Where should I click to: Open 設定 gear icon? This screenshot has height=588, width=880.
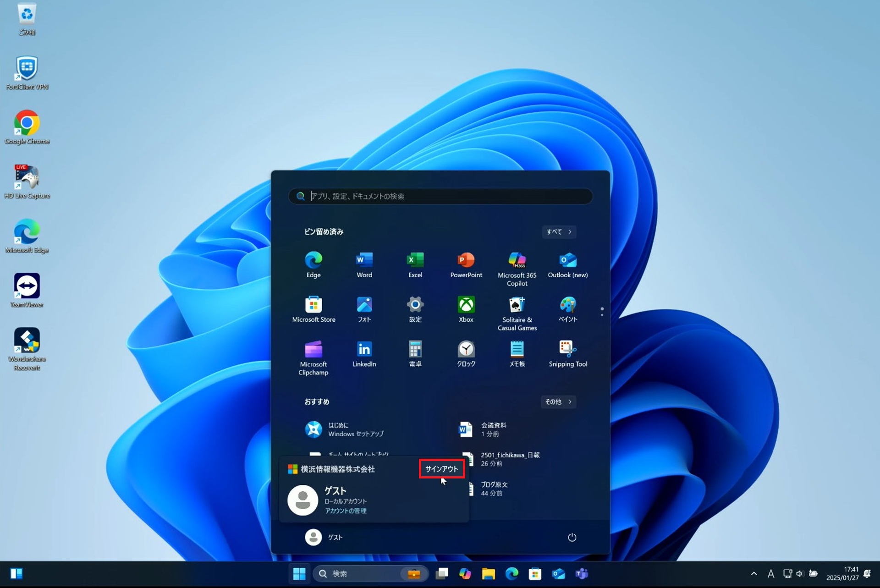tap(415, 309)
